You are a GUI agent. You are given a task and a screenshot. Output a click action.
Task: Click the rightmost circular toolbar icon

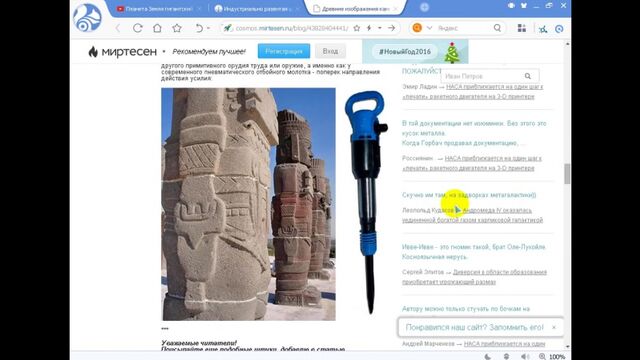[x=559, y=29]
